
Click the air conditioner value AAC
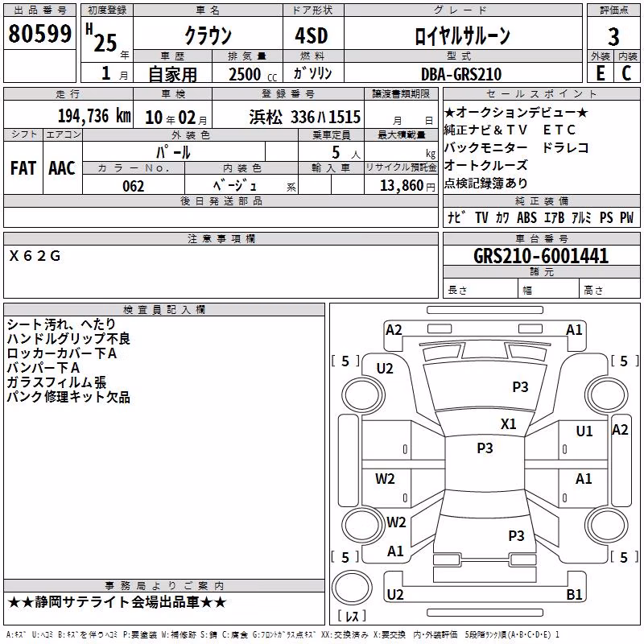[62, 168]
